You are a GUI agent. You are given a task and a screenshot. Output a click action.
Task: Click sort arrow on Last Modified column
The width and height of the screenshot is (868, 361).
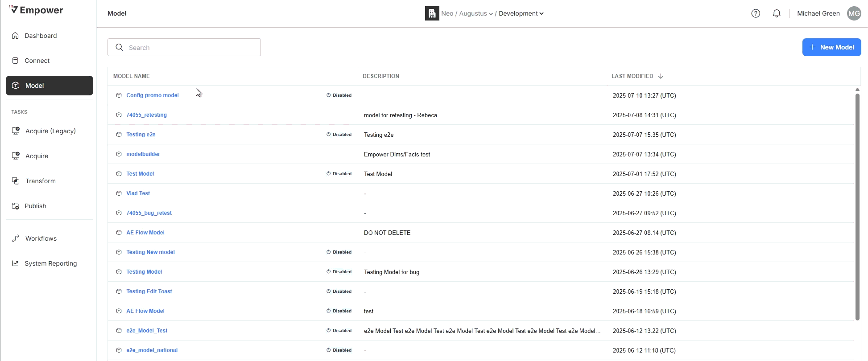pos(661,76)
